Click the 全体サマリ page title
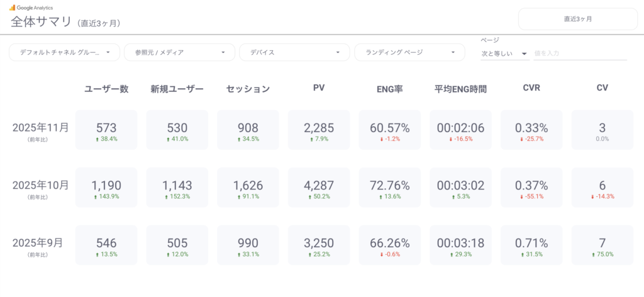The image size is (644, 297). pos(42,21)
